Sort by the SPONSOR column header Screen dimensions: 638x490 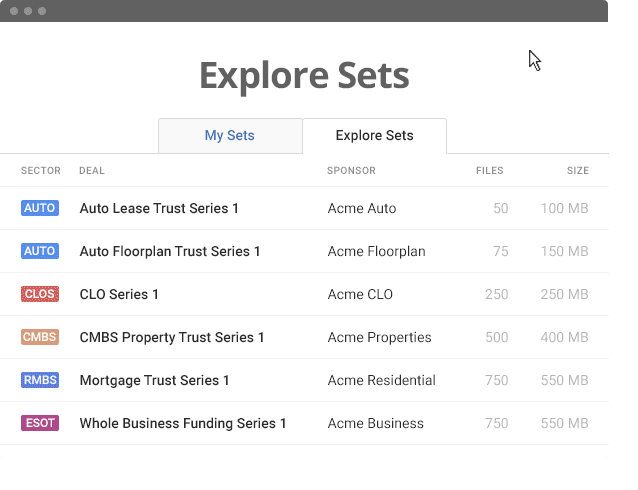coord(351,171)
